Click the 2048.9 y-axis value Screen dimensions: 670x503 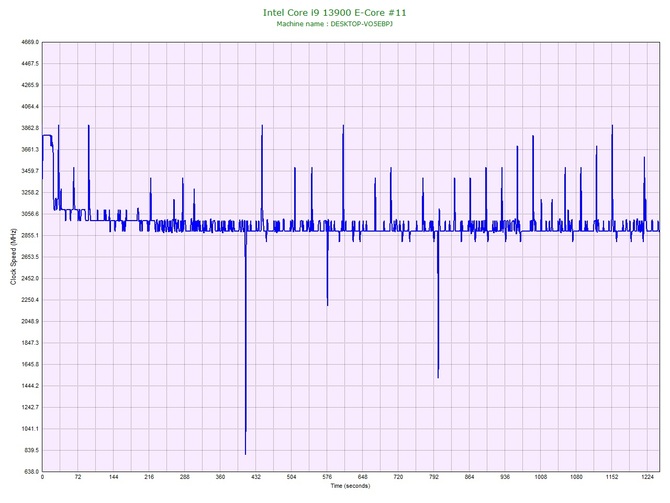[30, 321]
